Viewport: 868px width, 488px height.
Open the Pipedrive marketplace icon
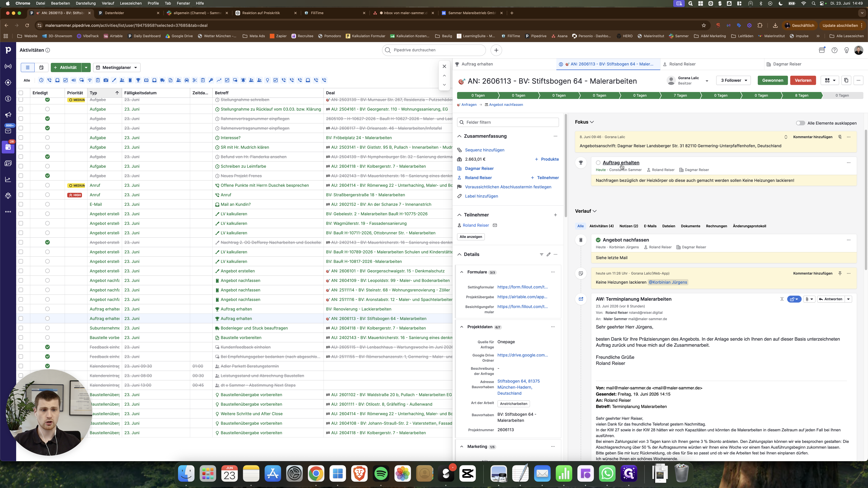(x=822, y=50)
